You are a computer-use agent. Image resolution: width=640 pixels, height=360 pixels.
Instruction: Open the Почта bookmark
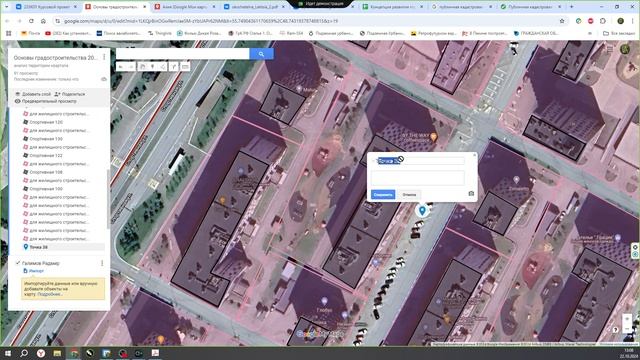pos(31,33)
